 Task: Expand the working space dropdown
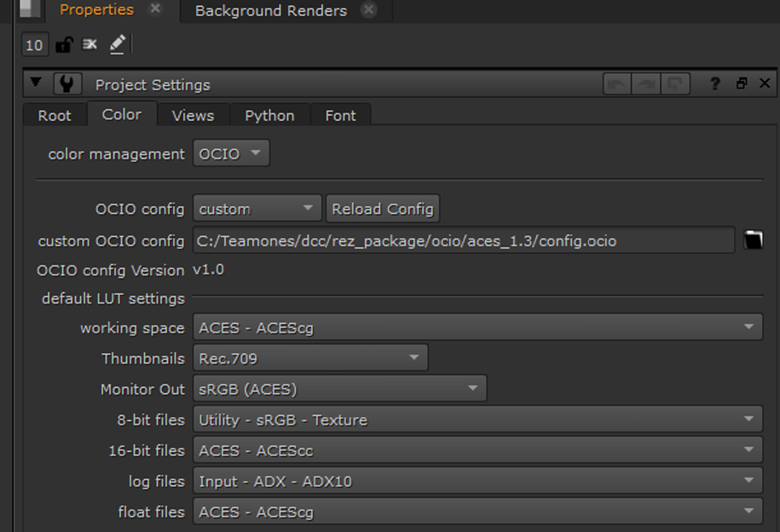pyautogui.click(x=477, y=327)
